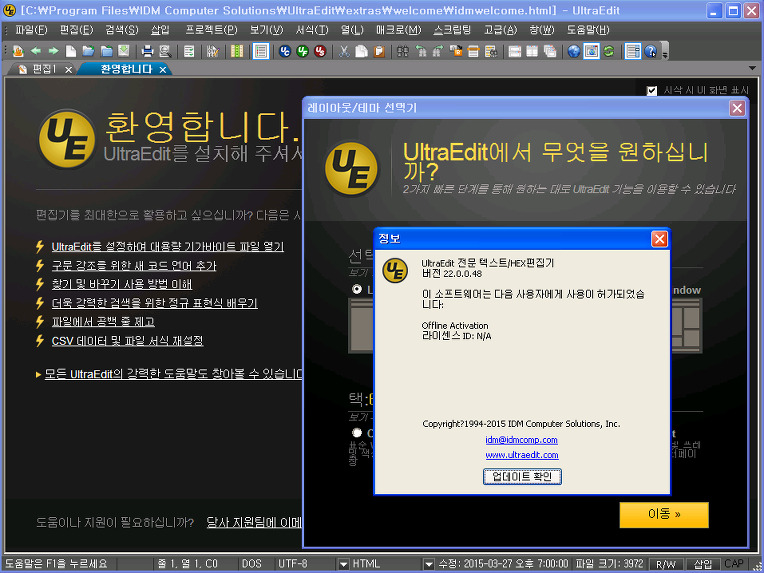Open the 매크로(M) menu
The height and width of the screenshot is (573, 764).
pyautogui.click(x=399, y=30)
